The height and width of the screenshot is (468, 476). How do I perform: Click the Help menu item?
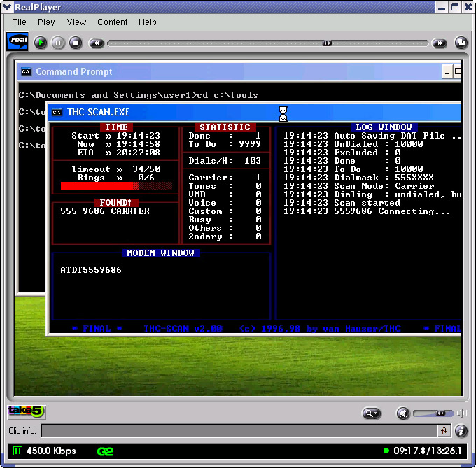(x=148, y=22)
